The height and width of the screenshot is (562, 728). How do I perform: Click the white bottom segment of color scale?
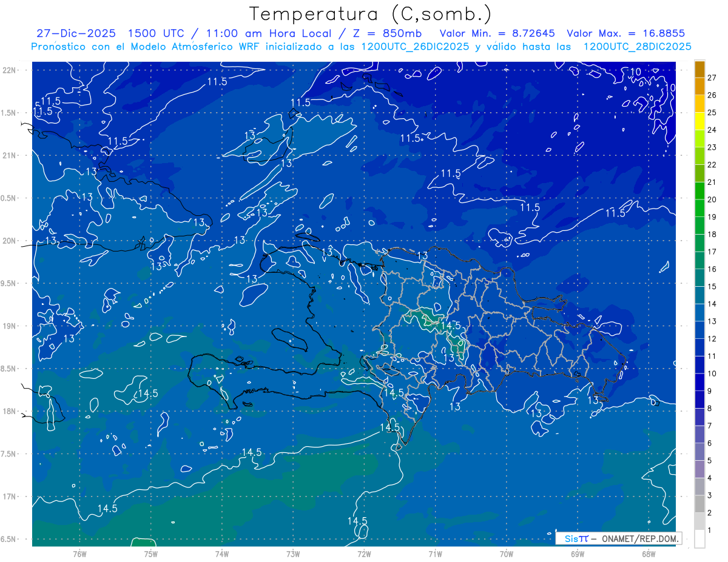[x=699, y=539]
